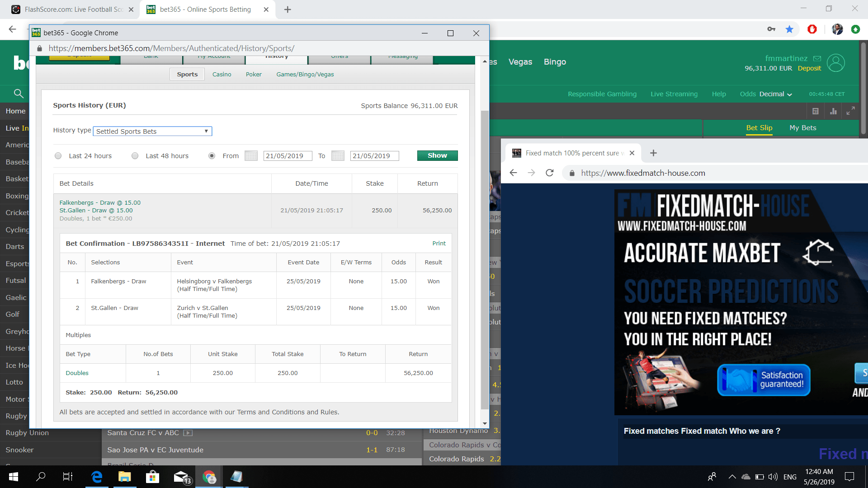Open Microsoft Store from taskbar

(x=153, y=477)
